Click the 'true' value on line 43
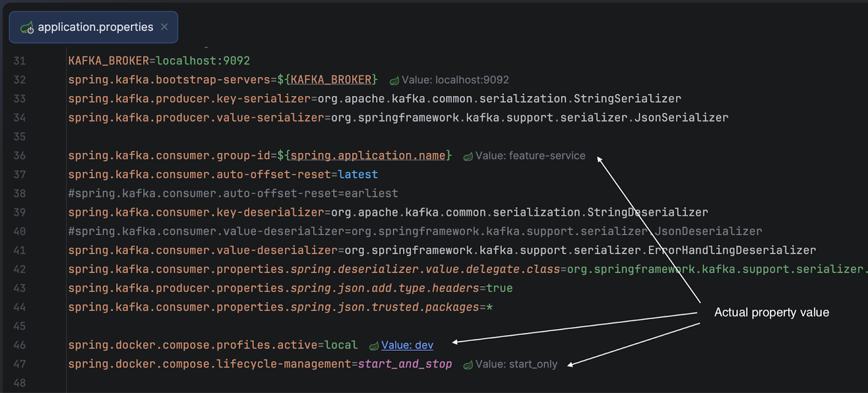The image size is (868, 393). pos(499,288)
